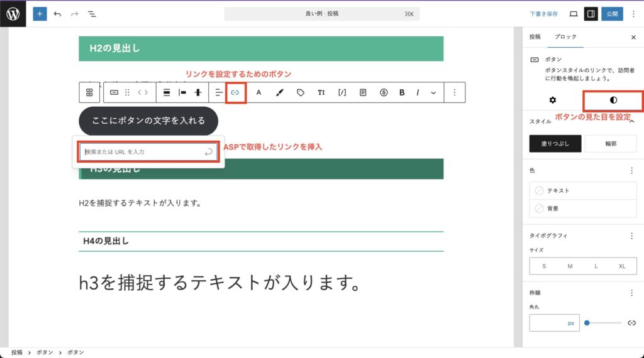Toggle italic formatting
Image resolution: width=644 pixels, height=358 pixels.
(x=418, y=93)
